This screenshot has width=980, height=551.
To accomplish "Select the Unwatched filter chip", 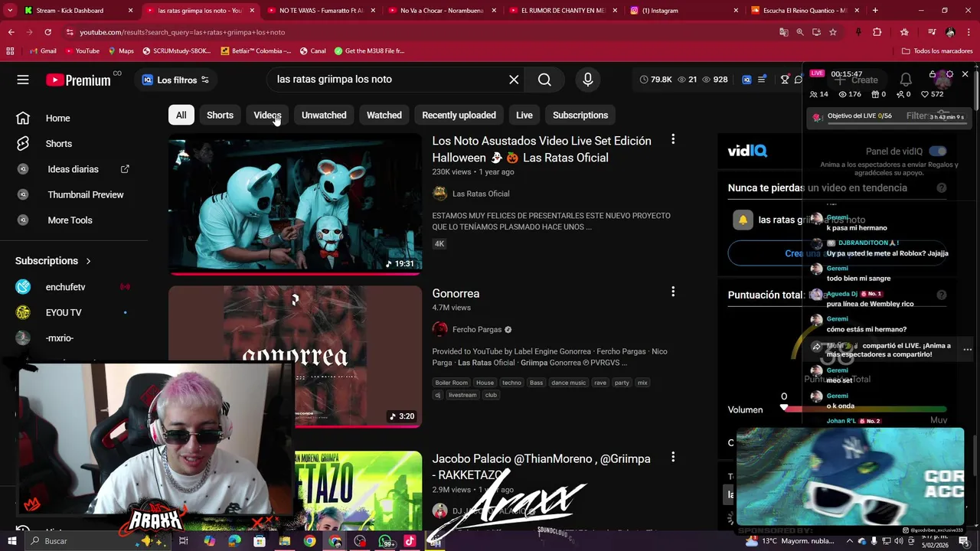I will [x=324, y=115].
